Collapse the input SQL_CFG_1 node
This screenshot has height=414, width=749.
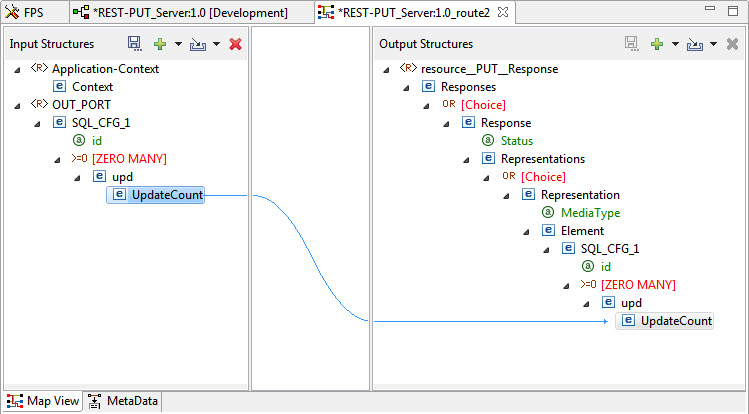click(38, 124)
